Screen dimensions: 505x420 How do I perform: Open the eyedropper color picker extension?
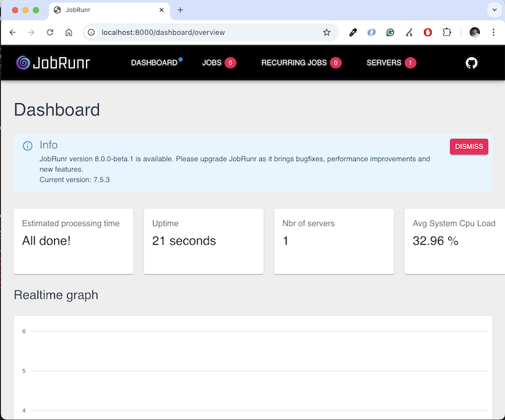pyautogui.click(x=353, y=32)
